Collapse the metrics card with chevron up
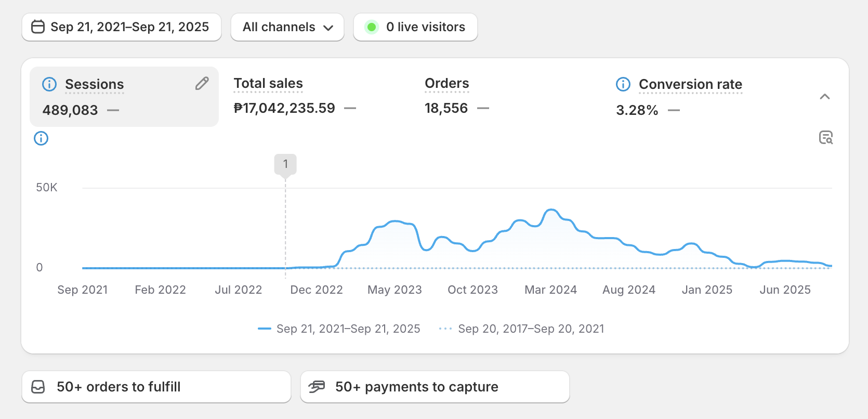This screenshot has width=868, height=419. point(824,97)
